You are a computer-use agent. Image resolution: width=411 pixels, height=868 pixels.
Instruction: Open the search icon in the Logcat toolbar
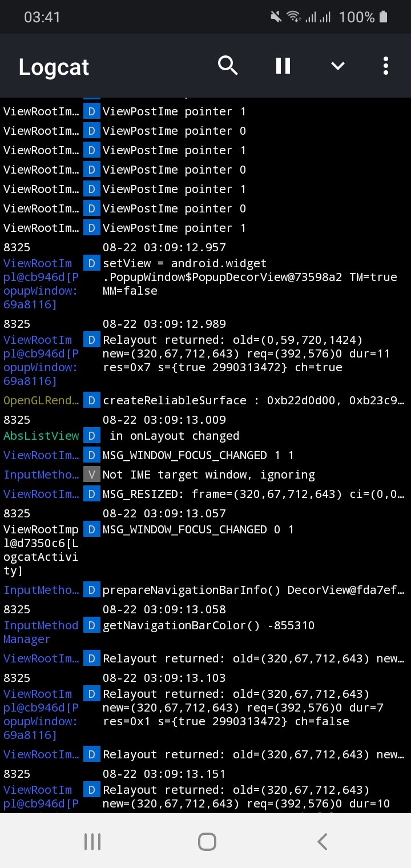tap(228, 66)
